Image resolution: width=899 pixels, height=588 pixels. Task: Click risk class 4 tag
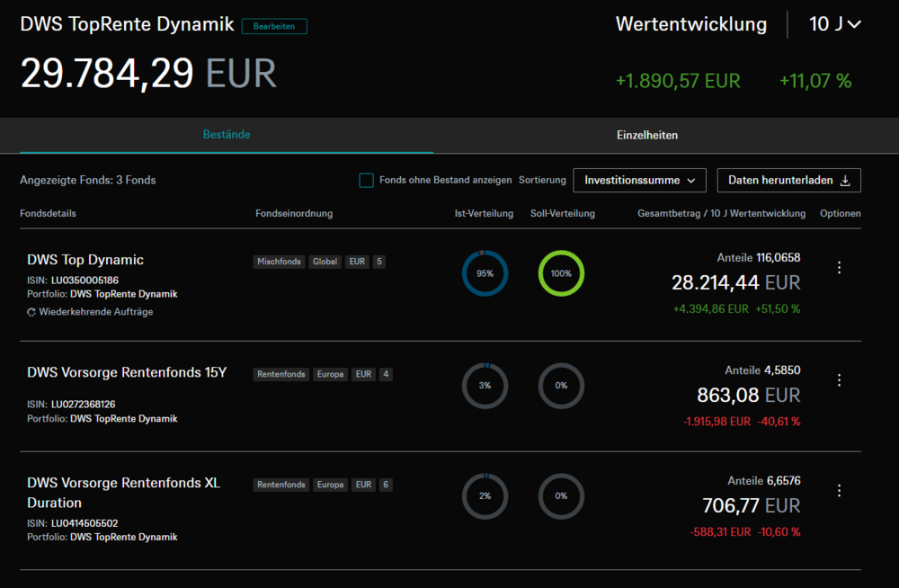[386, 374]
